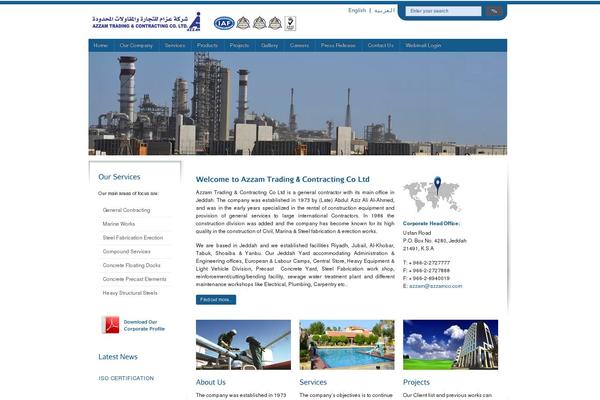Click the world map location pin
Image resolution: width=600 pixels, height=400 pixels.
click(x=437, y=185)
